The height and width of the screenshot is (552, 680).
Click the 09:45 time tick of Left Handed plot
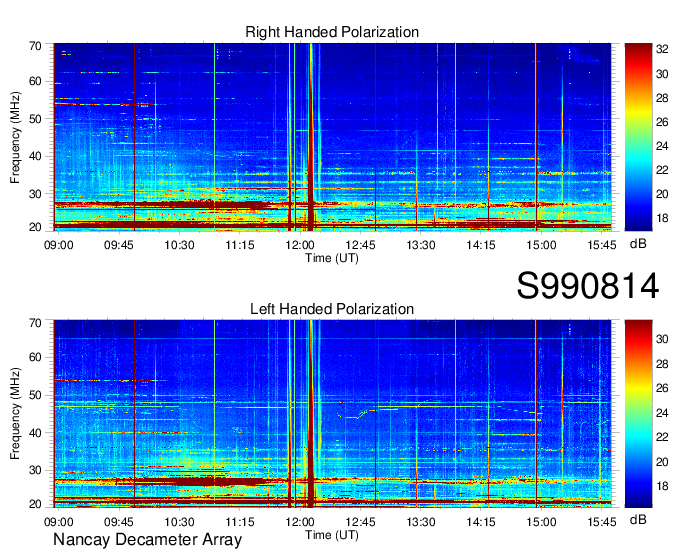click(119, 522)
